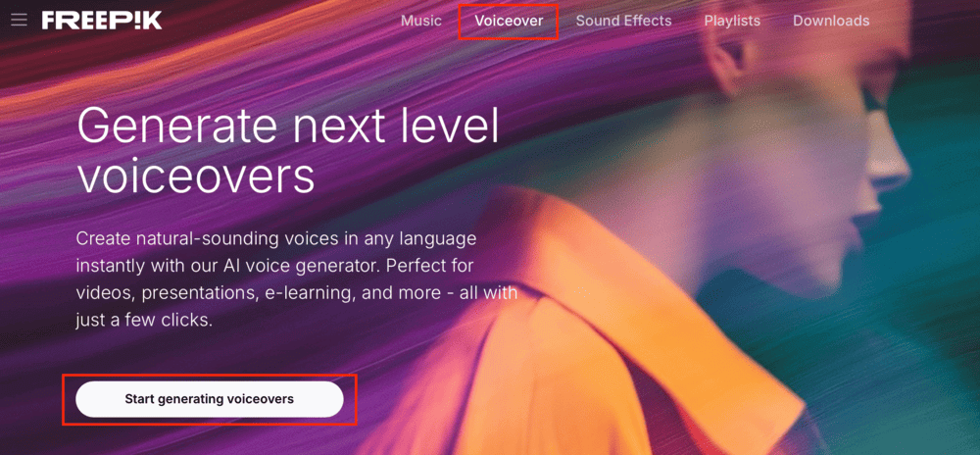
Task: Click the 'Generate next level' headline line
Action: coord(288,126)
